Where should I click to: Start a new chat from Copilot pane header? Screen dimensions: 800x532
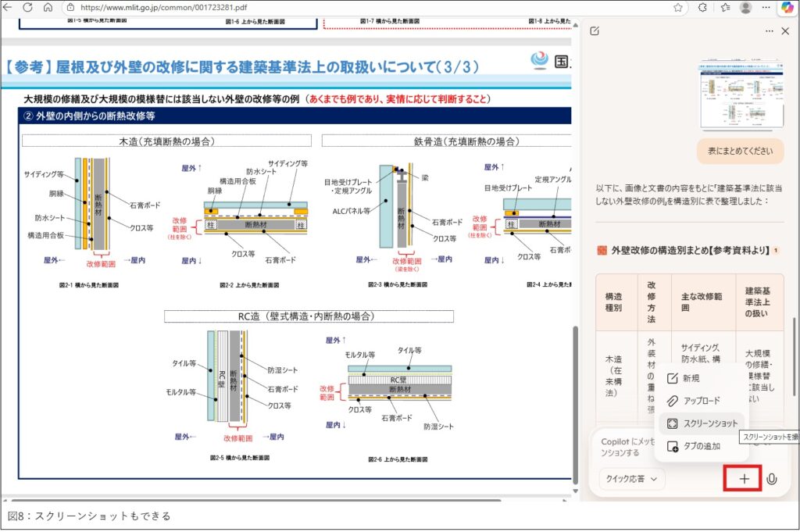click(595, 31)
